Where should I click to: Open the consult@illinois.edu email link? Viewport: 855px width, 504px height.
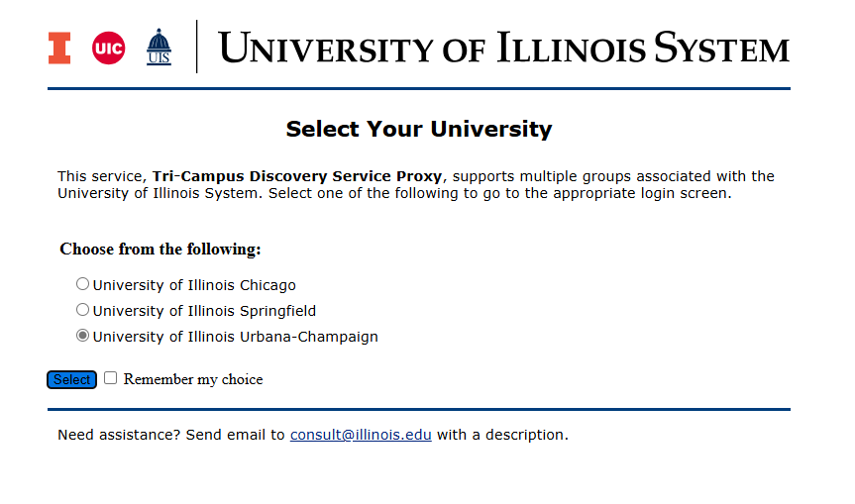361,435
